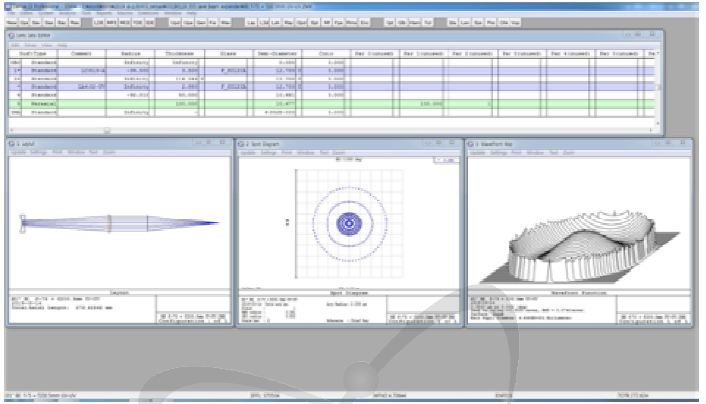Select the green Paraxial surface row
Image resolution: width=706 pixels, height=404 pixels.
[332, 104]
